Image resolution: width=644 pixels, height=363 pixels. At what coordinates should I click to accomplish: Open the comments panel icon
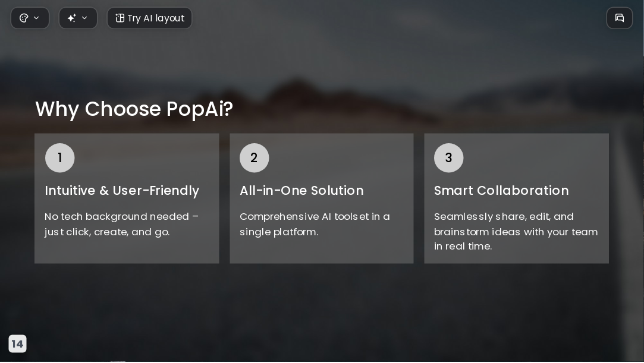click(620, 18)
